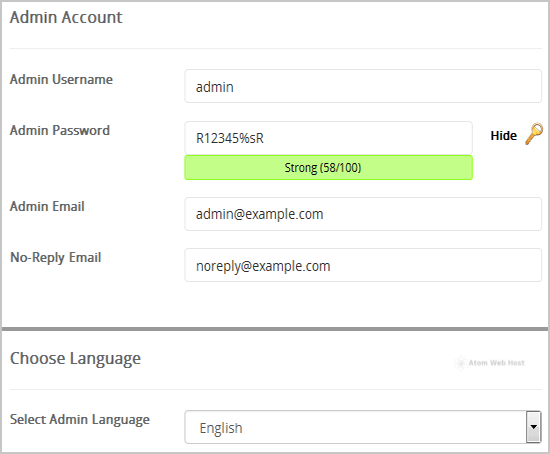This screenshot has width=550, height=454.
Task: Click the Atom Web Host atom logo
Action: tap(460, 363)
